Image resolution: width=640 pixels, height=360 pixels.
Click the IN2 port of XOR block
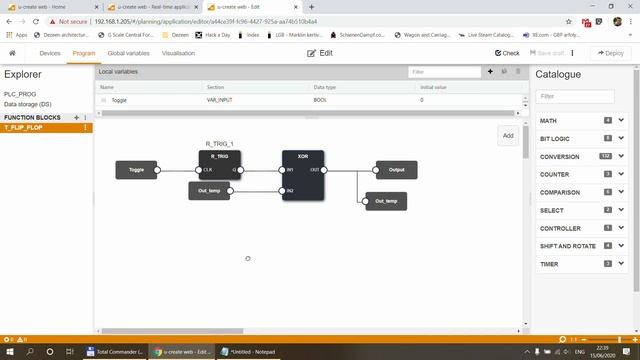(282, 191)
